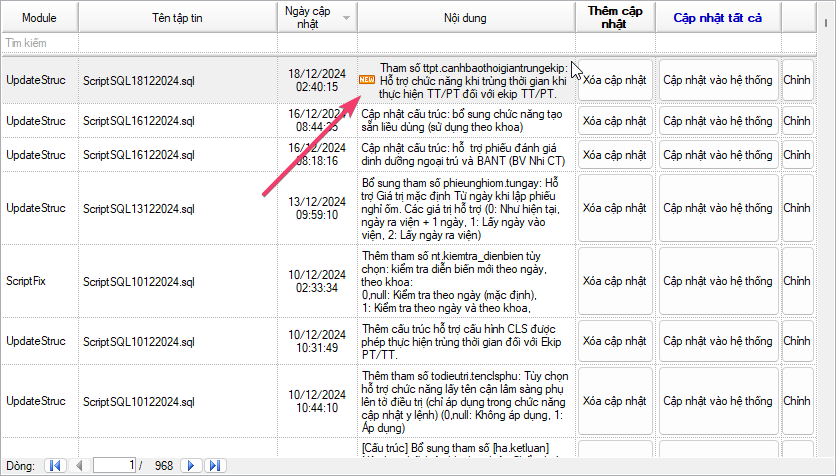Click Chỉnh button for the ScriptFix row
This screenshot has width=836, height=476.
coord(798,281)
